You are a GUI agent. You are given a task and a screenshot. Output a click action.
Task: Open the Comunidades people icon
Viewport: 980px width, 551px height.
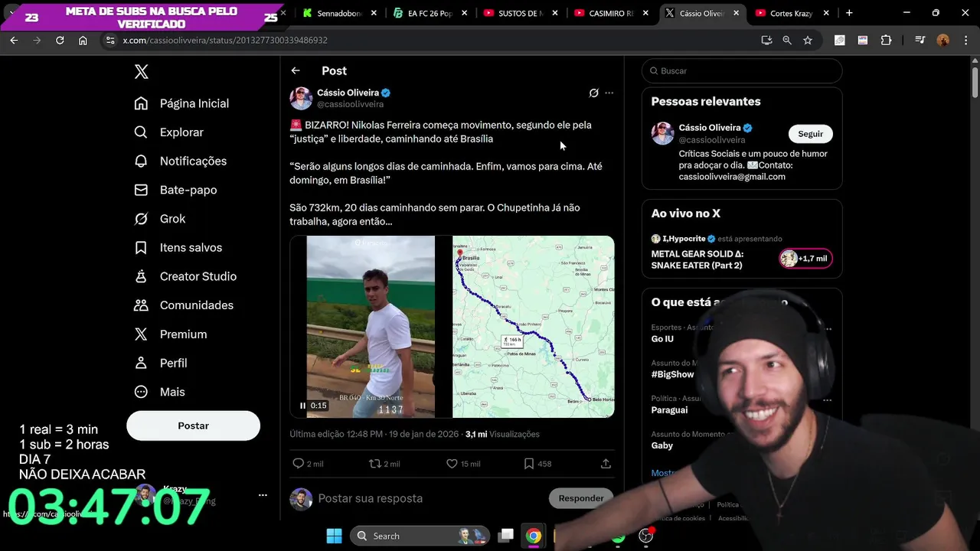coord(141,305)
